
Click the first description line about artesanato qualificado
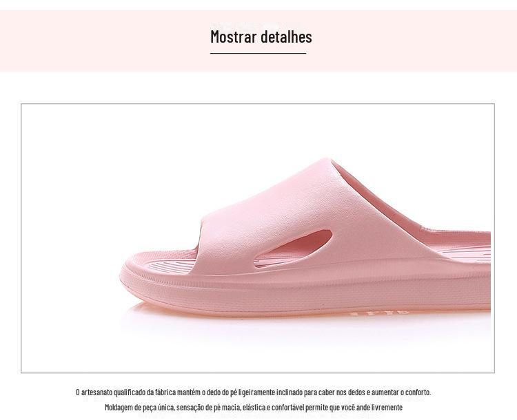[253, 392]
